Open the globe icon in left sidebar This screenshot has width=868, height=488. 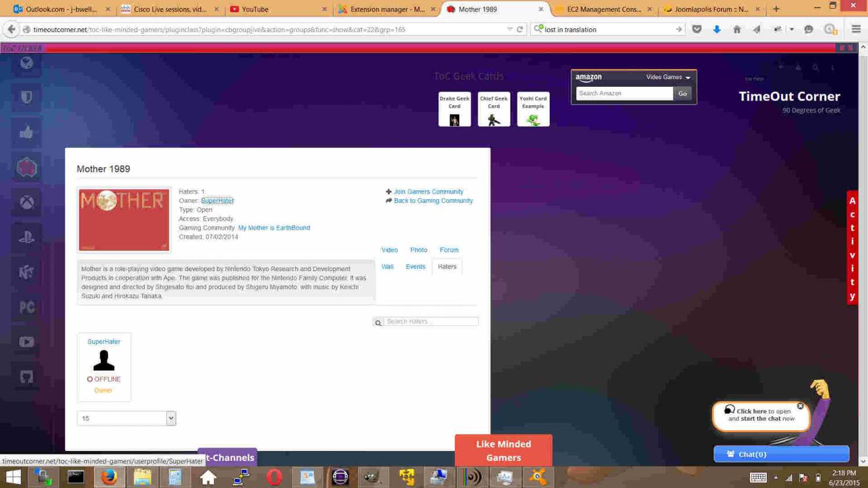point(27,63)
